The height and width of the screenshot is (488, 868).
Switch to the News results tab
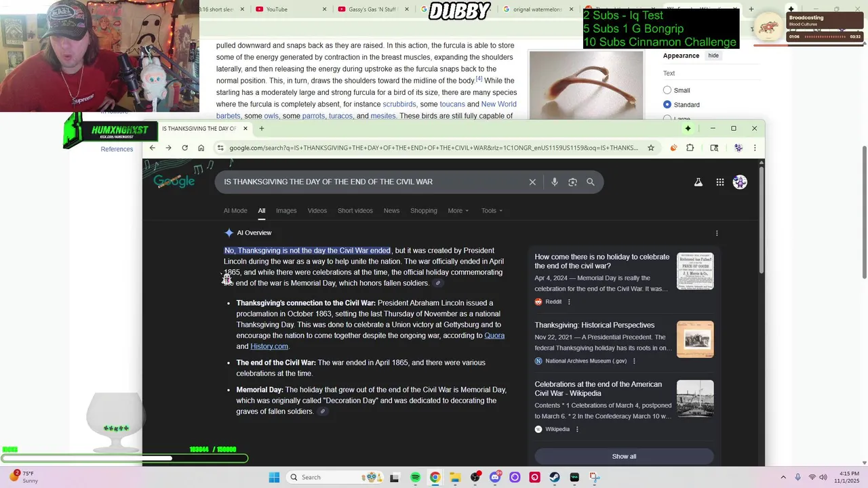tap(391, 211)
